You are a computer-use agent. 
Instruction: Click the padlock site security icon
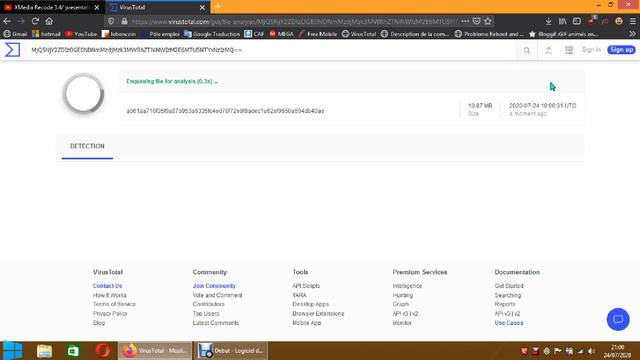click(x=124, y=21)
